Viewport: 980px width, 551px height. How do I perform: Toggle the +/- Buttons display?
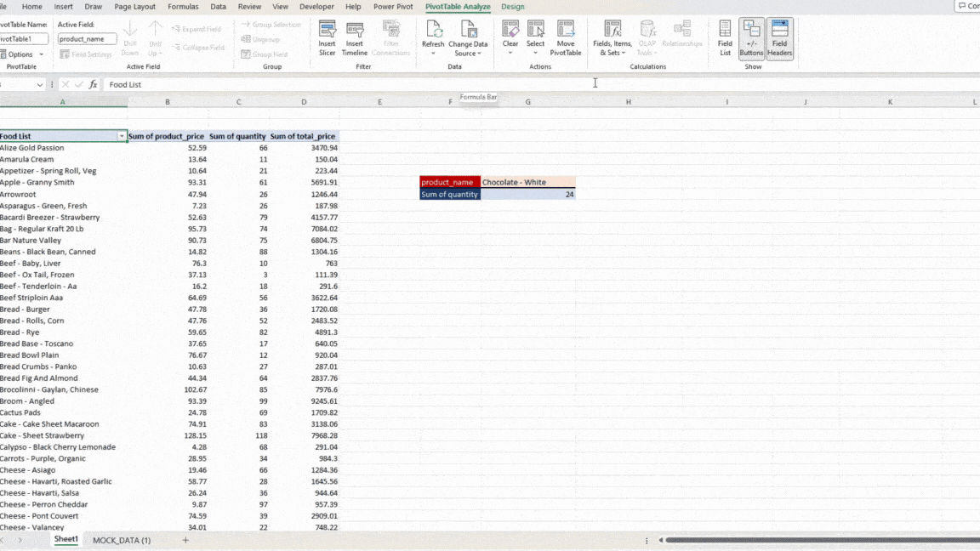pyautogui.click(x=751, y=38)
